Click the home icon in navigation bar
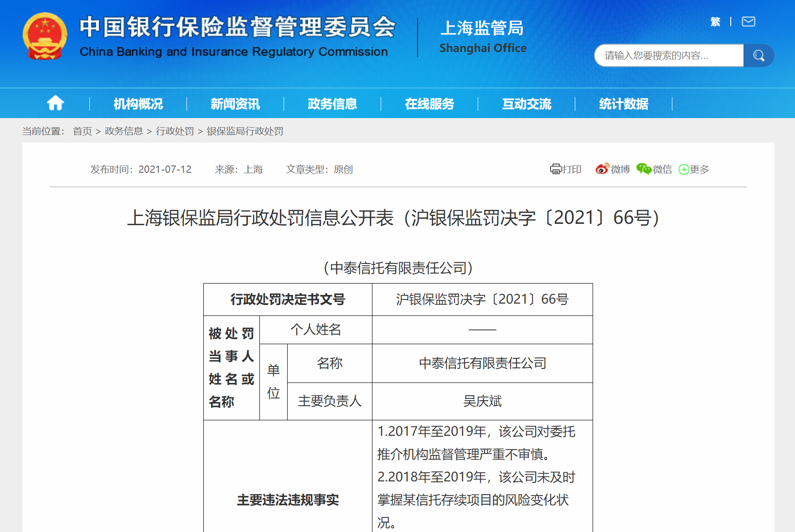This screenshot has height=532, width=795. 56,103
